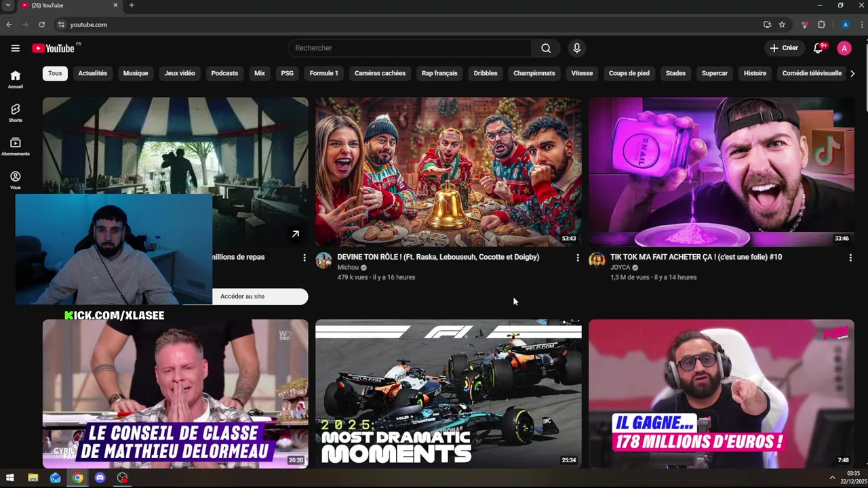Open Shorts in the sidebar
Image resolution: width=868 pixels, height=488 pixels.
15,113
